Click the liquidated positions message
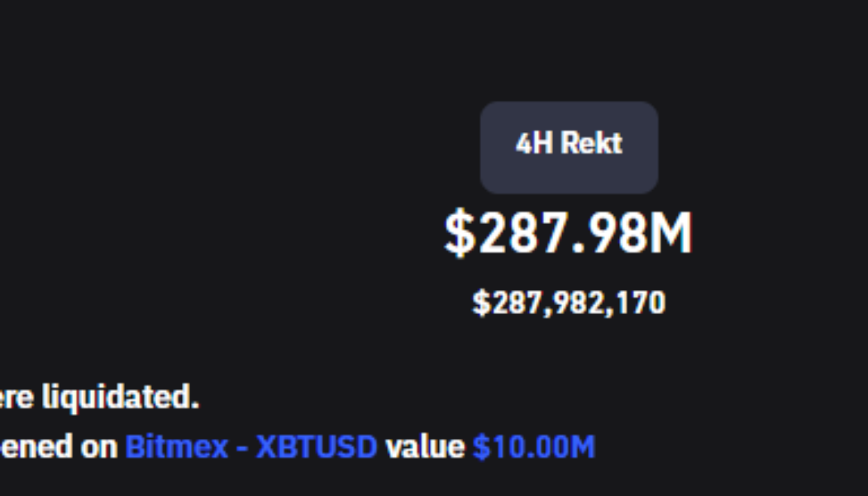The image size is (868, 496). pyautogui.click(x=99, y=396)
